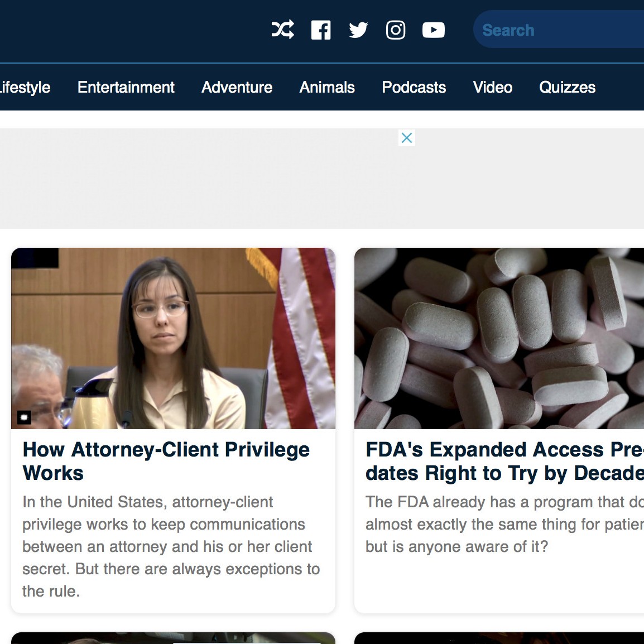Viewport: 644px width, 644px height.
Task: Click the shuffle random article icon
Action: coord(282,30)
